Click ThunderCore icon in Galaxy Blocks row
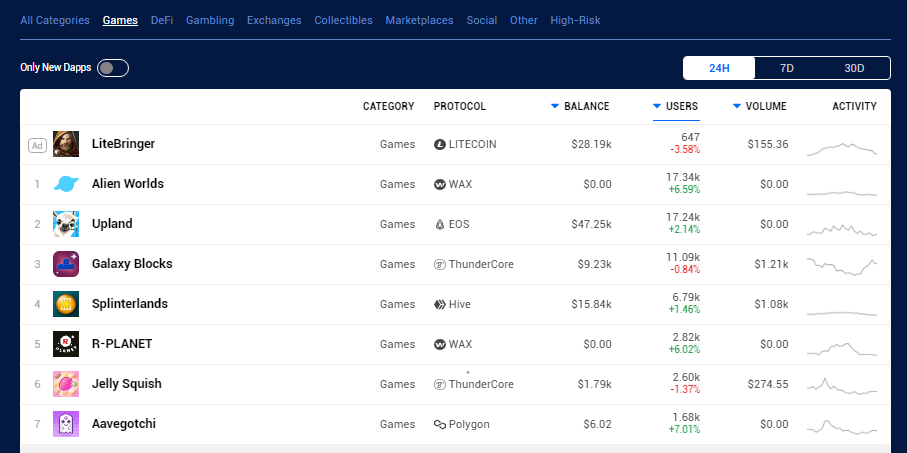This screenshot has width=907, height=453. point(440,264)
